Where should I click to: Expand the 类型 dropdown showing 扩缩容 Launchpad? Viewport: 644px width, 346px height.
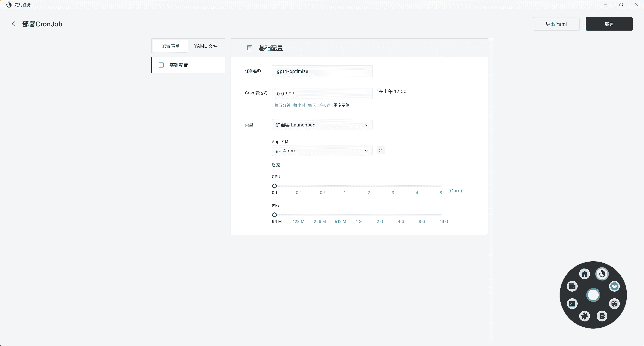coord(322,125)
